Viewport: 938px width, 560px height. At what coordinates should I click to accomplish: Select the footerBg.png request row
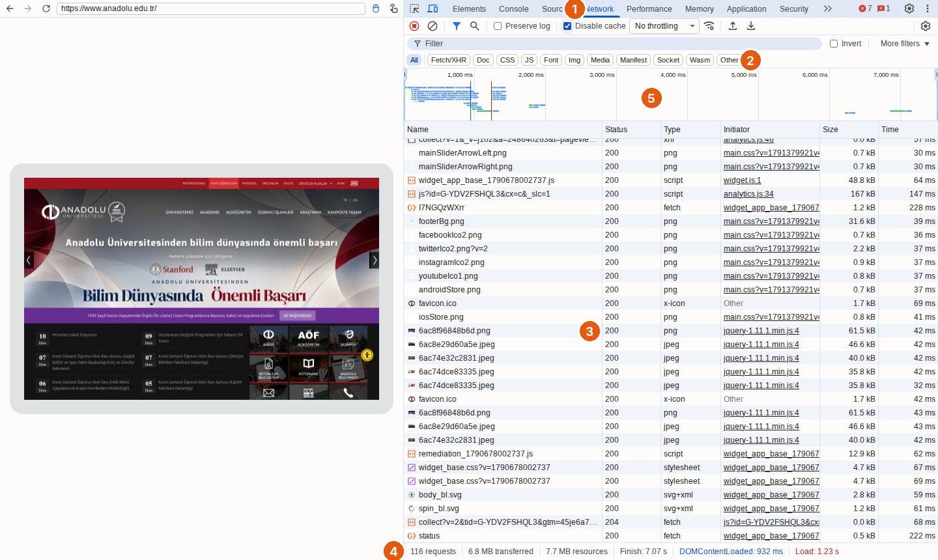tap(671, 221)
